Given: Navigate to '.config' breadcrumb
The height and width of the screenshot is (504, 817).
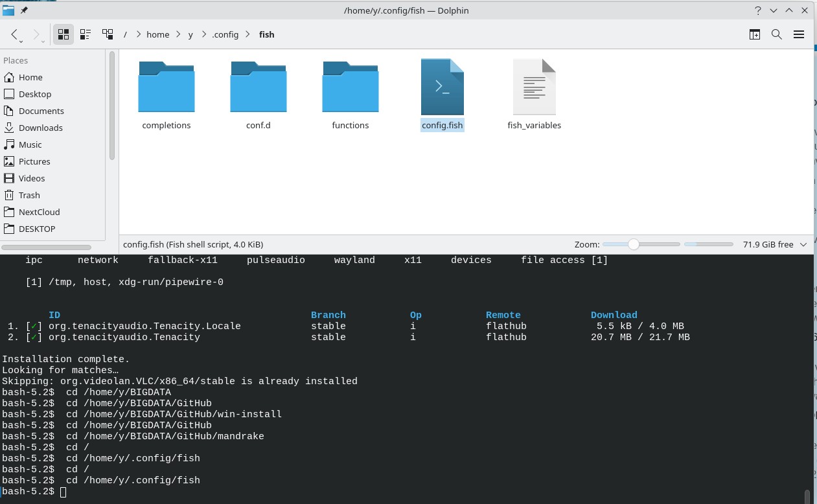Looking at the screenshot, I should click(x=225, y=35).
